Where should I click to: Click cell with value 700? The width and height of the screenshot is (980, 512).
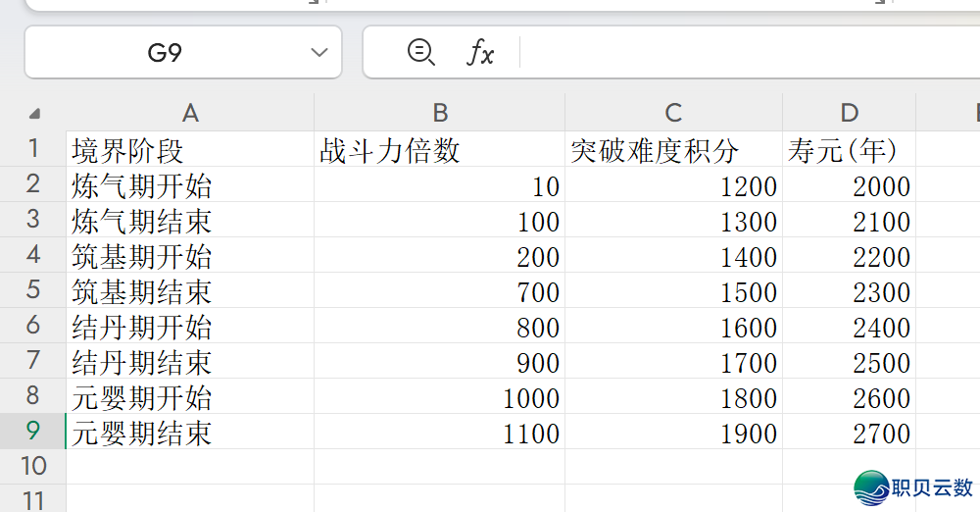coord(439,289)
